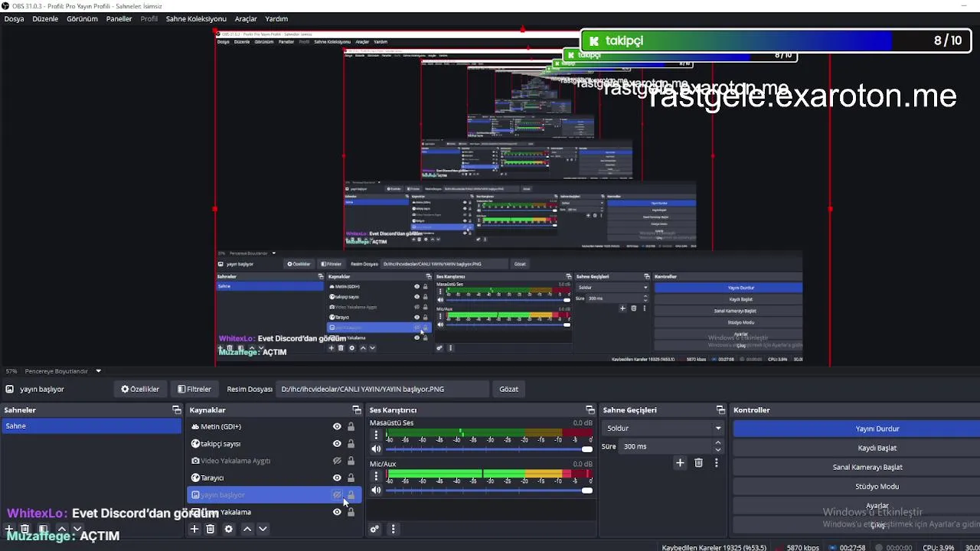Open Mic/Aux three-dot menu
Viewport: 980px width, 551px height.
(376, 476)
